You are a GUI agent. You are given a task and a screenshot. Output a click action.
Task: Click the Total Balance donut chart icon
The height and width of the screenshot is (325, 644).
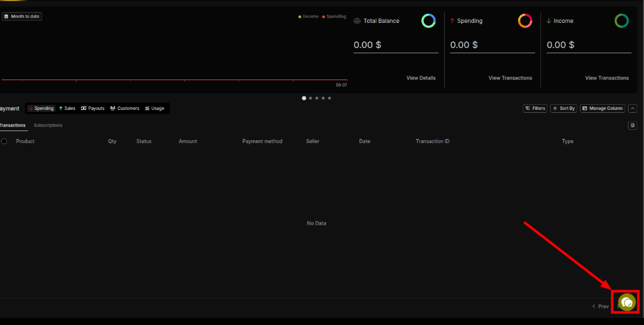pyautogui.click(x=428, y=21)
